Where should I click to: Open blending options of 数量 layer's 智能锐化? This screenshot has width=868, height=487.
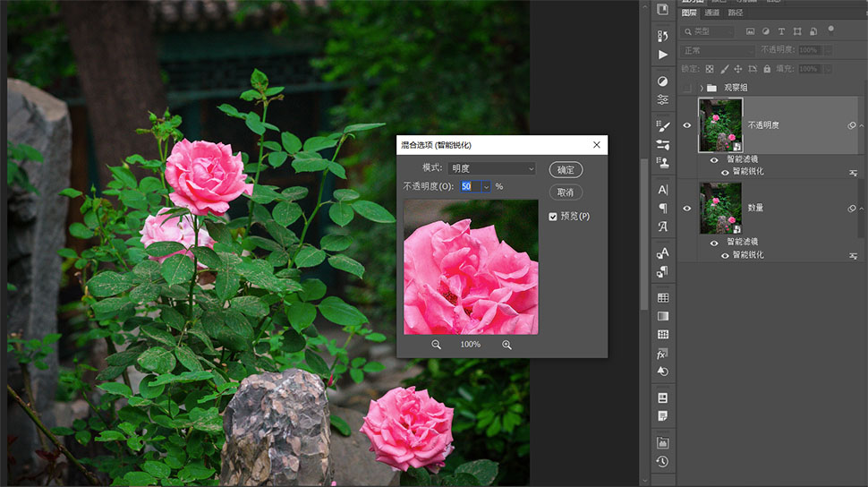853,256
